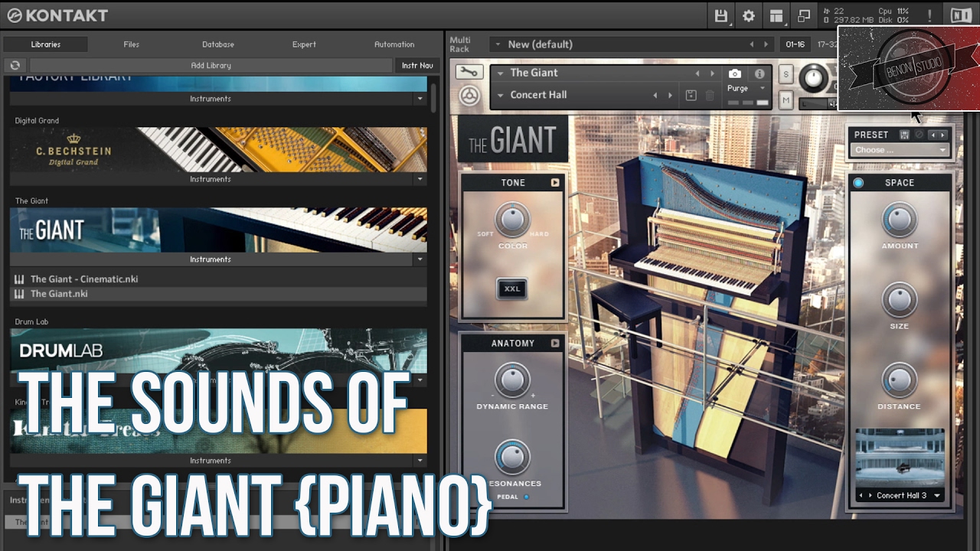Viewport: 980px width, 551px height.
Task: Open the workspace layout panel icon
Action: [x=776, y=15]
